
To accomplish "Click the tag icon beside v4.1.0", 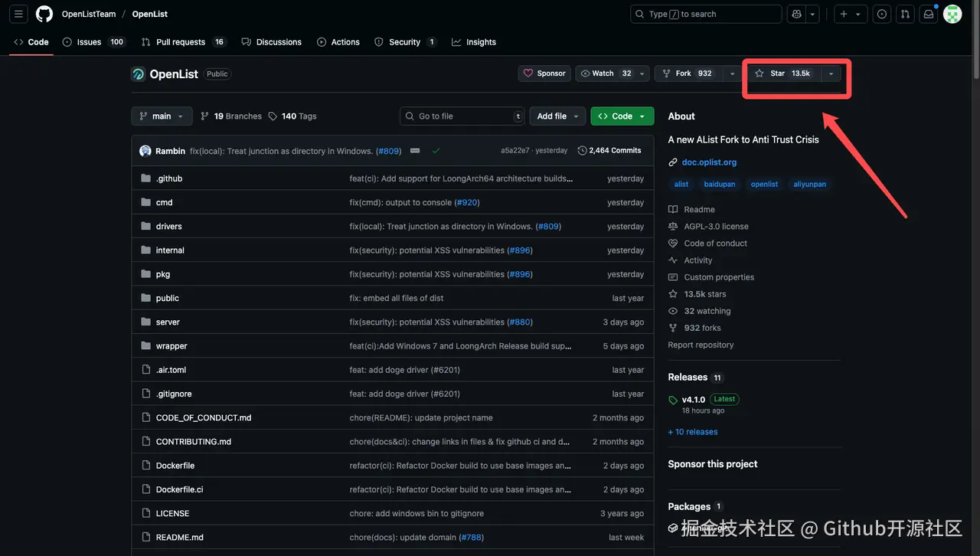I will (x=673, y=400).
